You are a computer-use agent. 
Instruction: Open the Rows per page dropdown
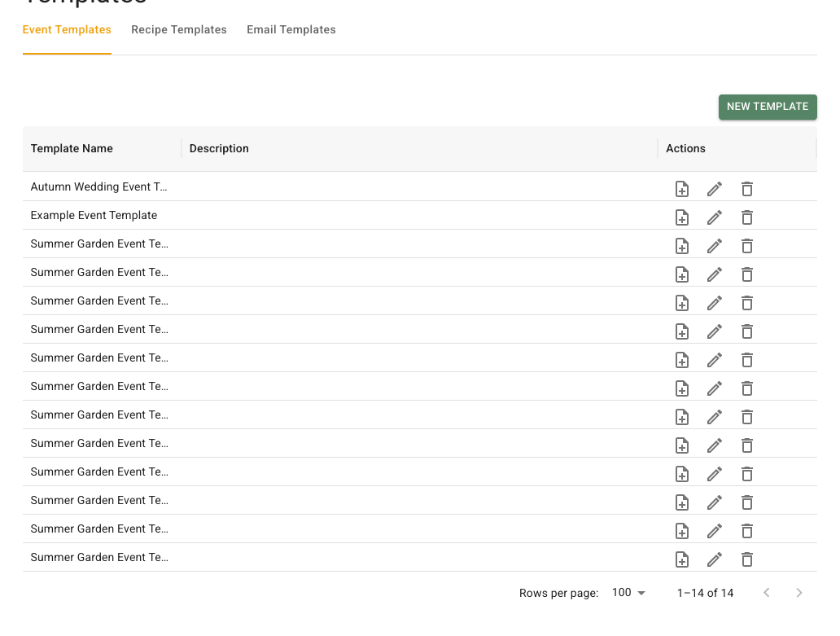pos(628,593)
